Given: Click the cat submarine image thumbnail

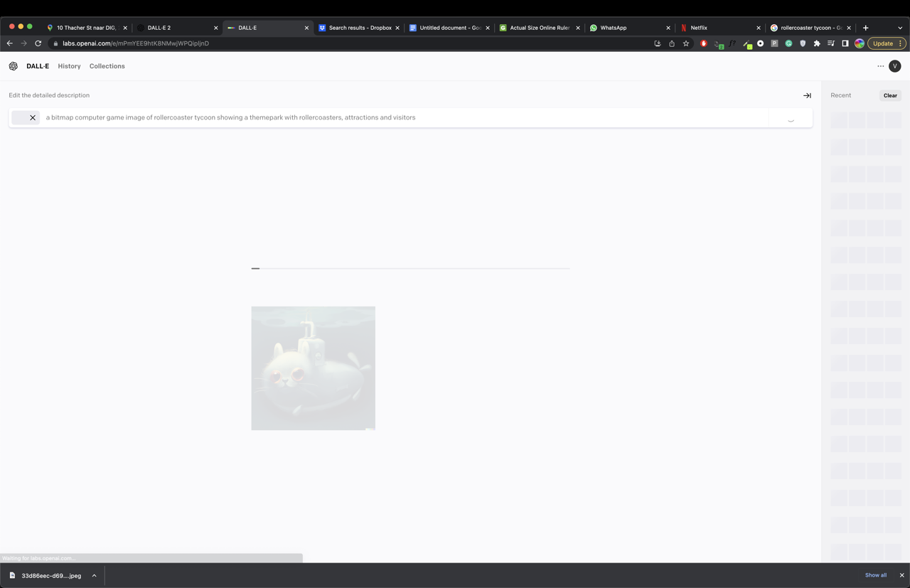Looking at the screenshot, I should click(x=313, y=368).
